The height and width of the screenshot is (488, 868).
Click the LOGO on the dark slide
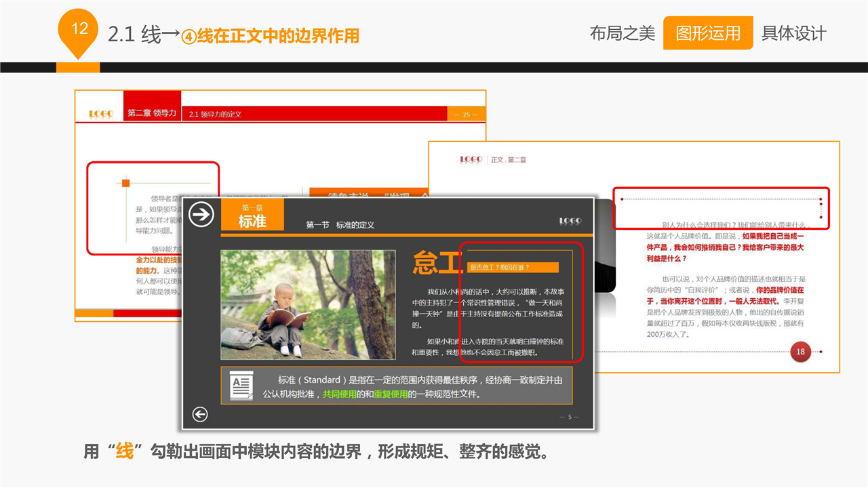pyautogui.click(x=570, y=221)
